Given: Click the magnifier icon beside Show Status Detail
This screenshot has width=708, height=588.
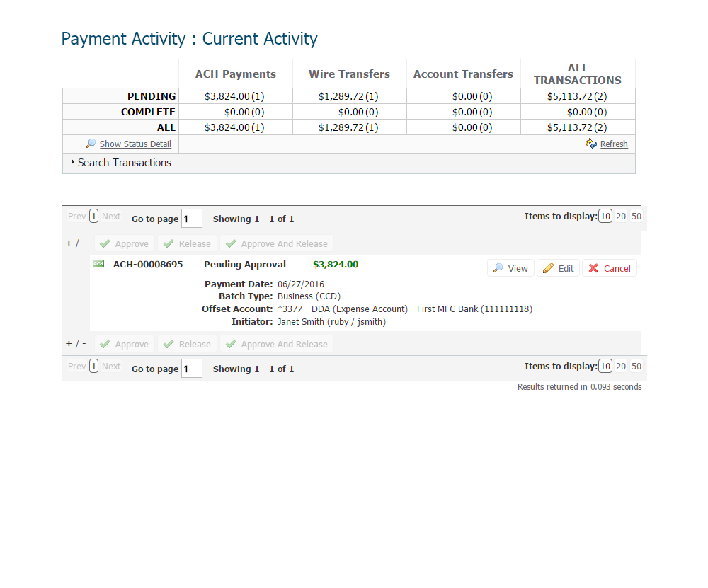Looking at the screenshot, I should tap(91, 144).
